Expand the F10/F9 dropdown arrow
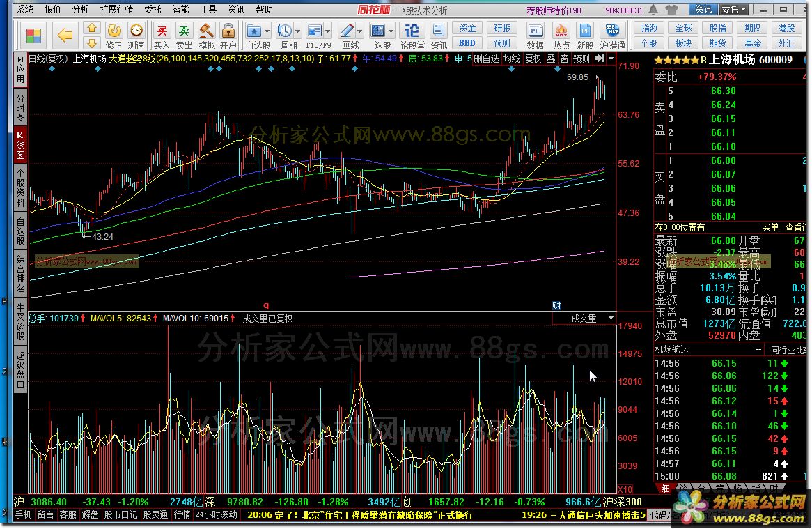The width and height of the screenshot is (812, 529). pos(328,31)
